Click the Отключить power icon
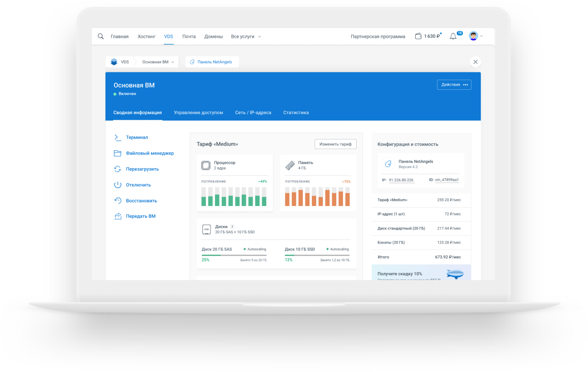The width and height of the screenshot is (588, 372). point(118,185)
